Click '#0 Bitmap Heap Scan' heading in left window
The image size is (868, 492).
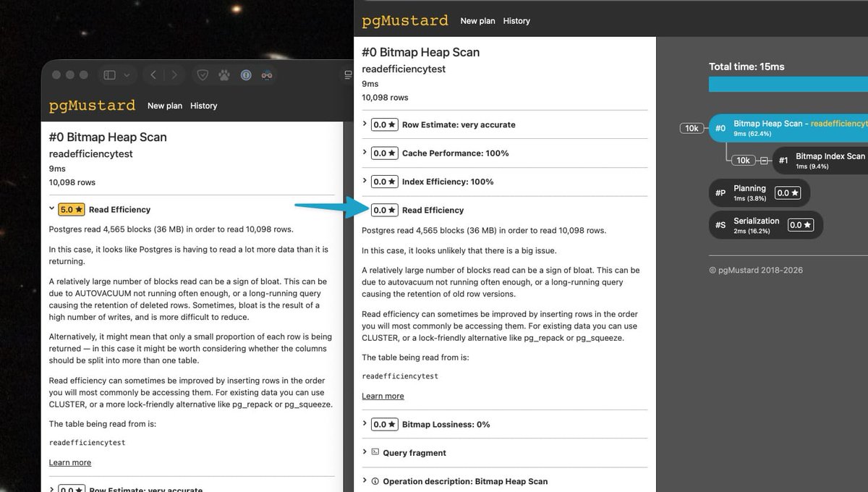108,137
